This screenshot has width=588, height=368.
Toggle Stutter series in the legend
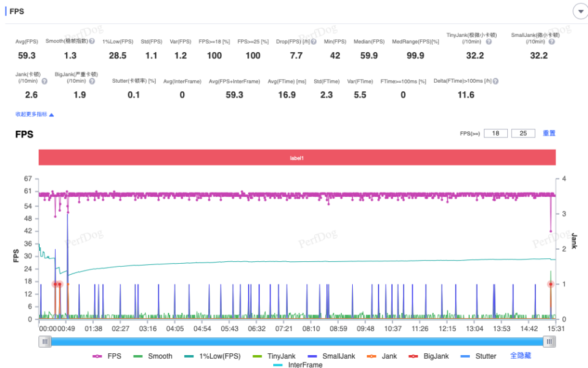[x=478, y=356]
